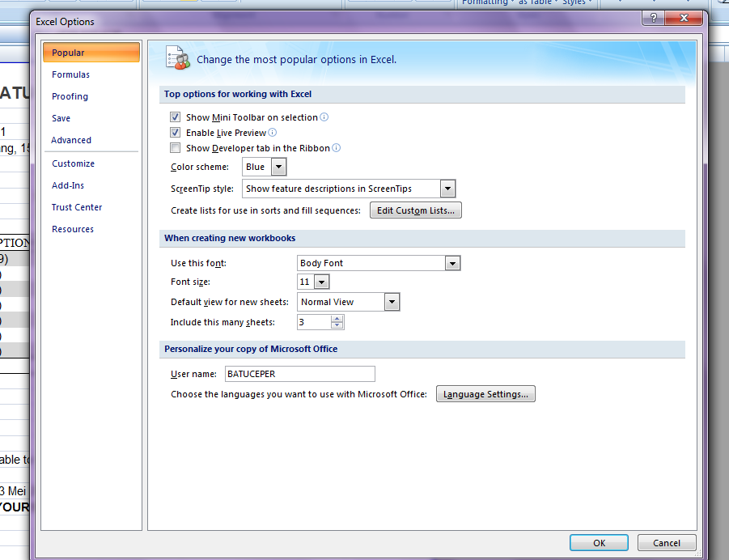This screenshot has height=560, width=729.
Task: Click the 'Top options for working with Excel' heading
Action: coord(238,94)
